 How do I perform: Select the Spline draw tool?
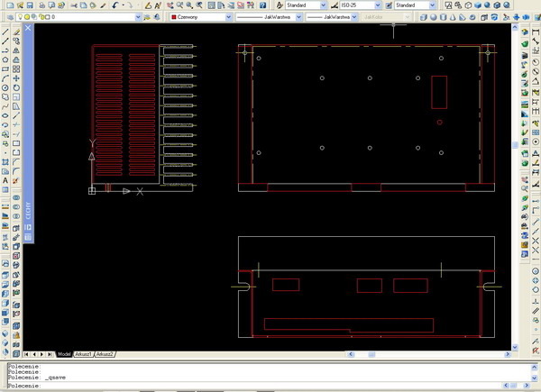[x=5, y=106]
